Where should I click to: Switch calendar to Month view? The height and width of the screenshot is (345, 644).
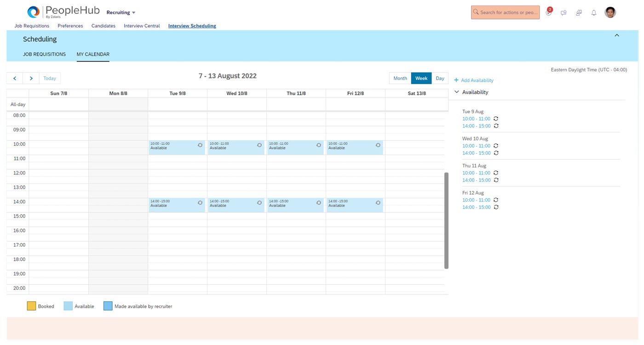(400, 78)
